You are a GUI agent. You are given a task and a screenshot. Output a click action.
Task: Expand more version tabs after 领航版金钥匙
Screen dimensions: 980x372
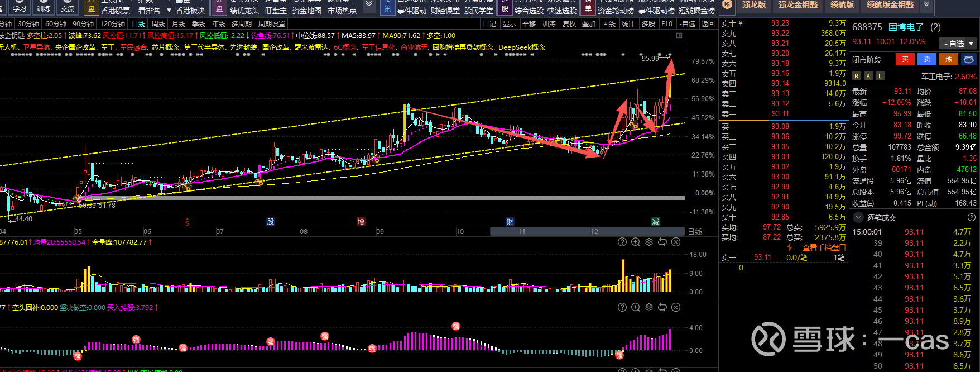[x=927, y=5]
